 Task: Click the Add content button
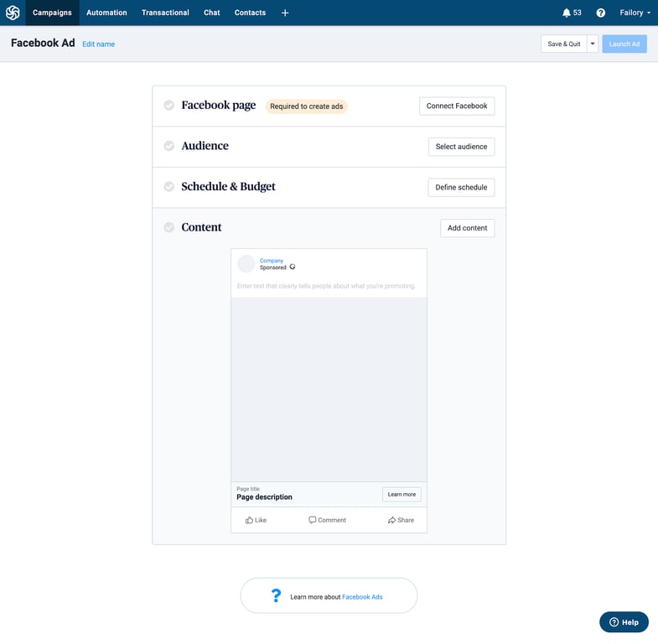[x=468, y=228]
